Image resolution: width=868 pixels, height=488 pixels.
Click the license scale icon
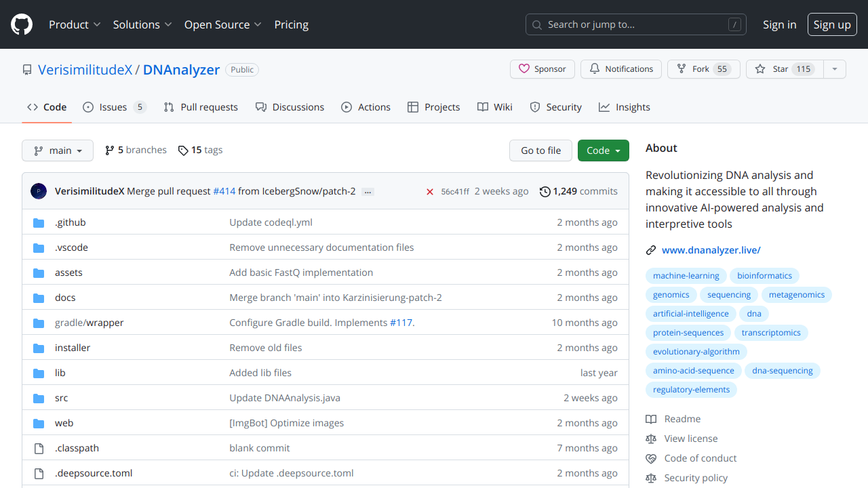click(651, 439)
